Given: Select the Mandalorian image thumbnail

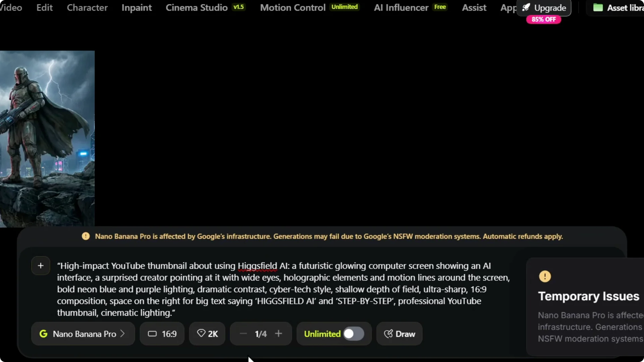Looking at the screenshot, I should pyautogui.click(x=47, y=137).
